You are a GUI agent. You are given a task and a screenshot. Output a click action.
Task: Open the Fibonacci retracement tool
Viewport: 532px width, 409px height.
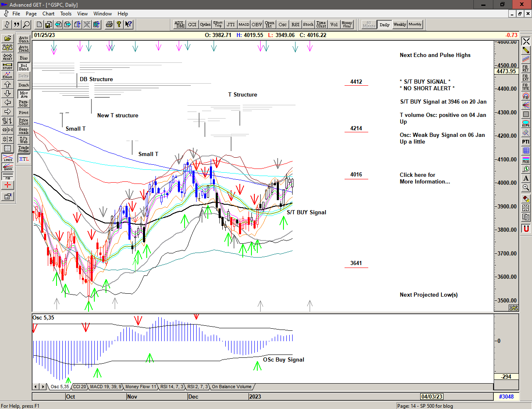[x=526, y=68]
